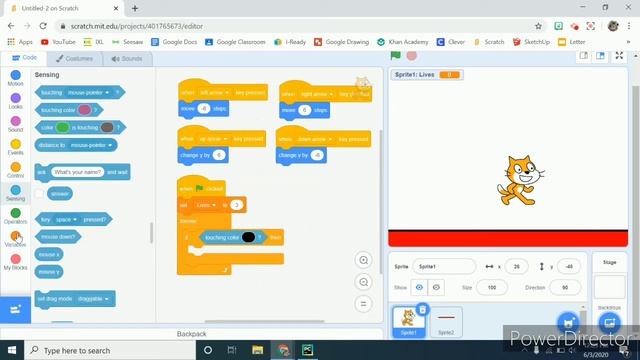This screenshot has height=360, width=640.
Task: Open the distance to mouse-pointer dropdown
Action: (x=91, y=145)
